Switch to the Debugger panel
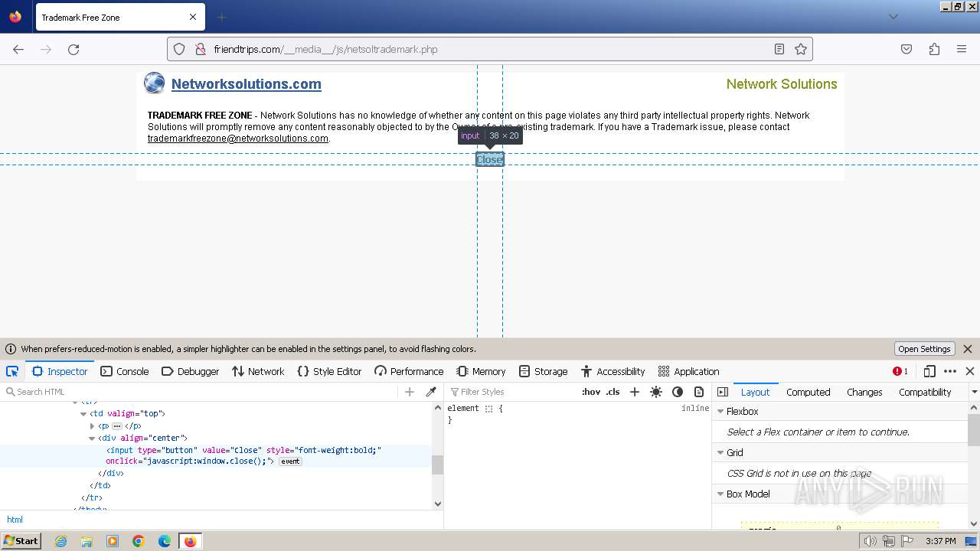The image size is (980, 551). [x=191, y=371]
